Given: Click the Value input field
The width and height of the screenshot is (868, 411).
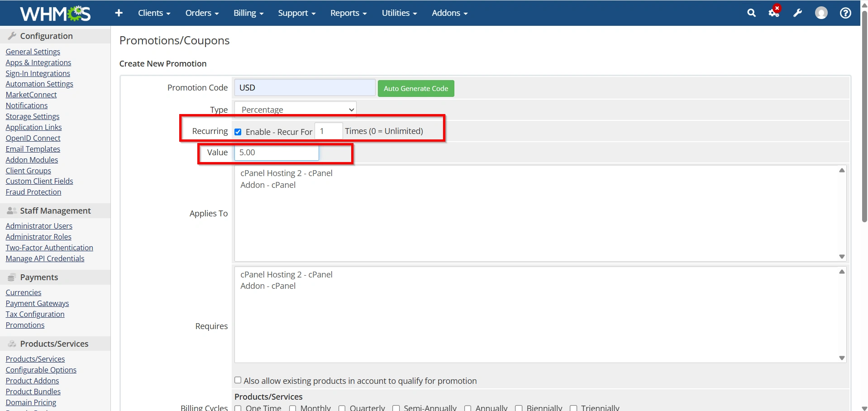Looking at the screenshot, I should (277, 153).
